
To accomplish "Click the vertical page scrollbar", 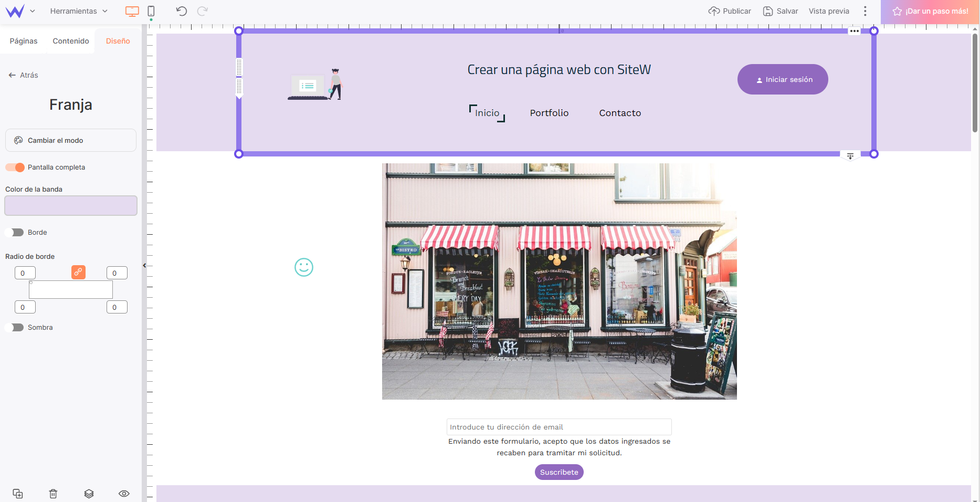I will [975, 83].
